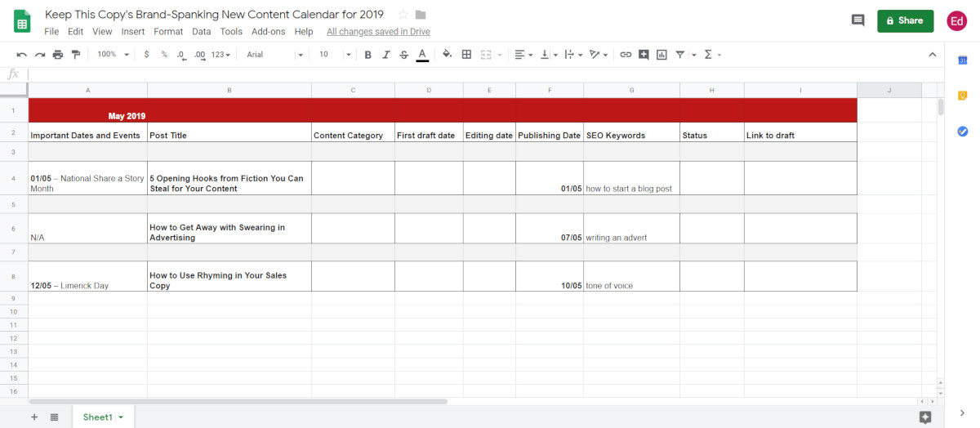980x428 pixels.
Task: Format as currency with the dollar icon
Action: coord(146,54)
